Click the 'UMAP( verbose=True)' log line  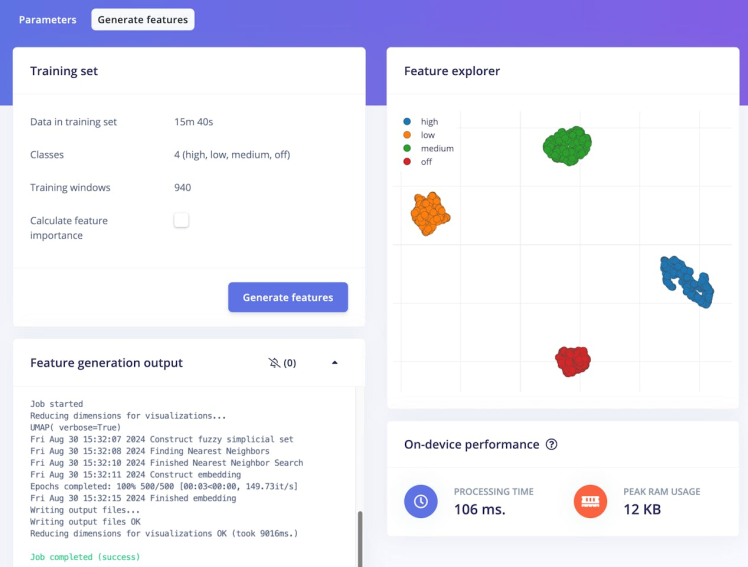point(75,427)
